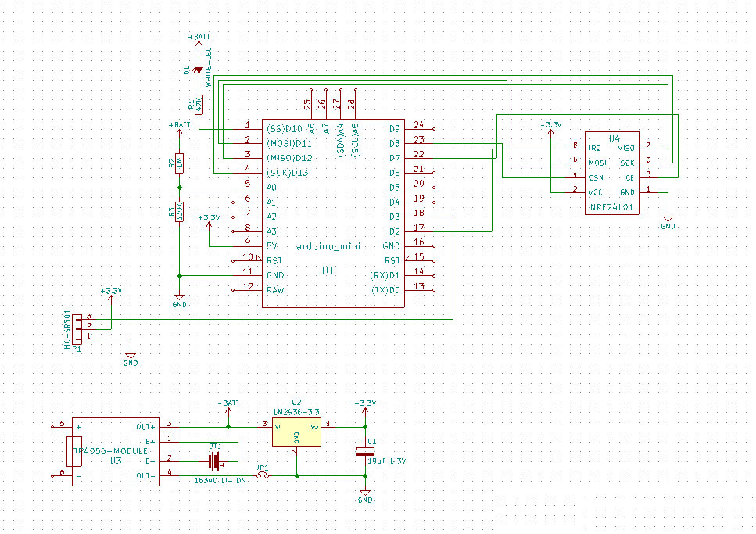Select the C1 capacitor symbol
This screenshot has height=534, width=756.
coord(365,451)
